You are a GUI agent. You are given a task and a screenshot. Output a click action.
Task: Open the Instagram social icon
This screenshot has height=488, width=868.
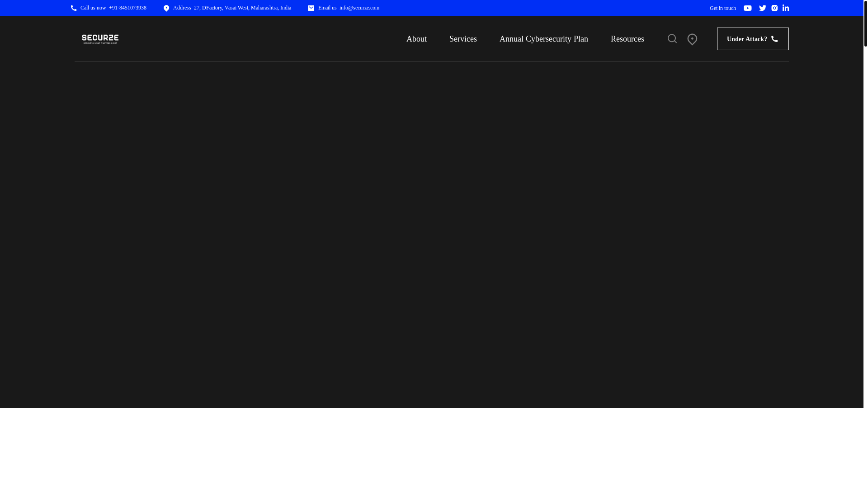[x=774, y=8]
